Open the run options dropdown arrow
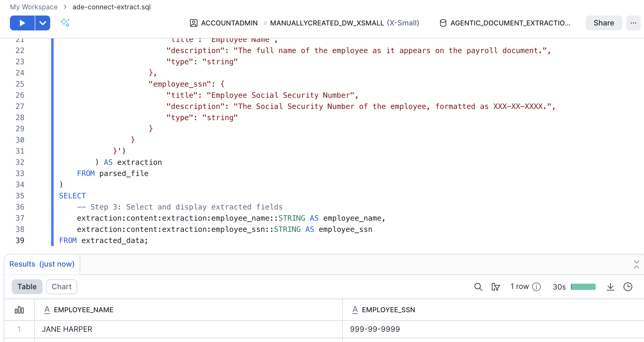Image resolution: width=644 pixels, height=342 pixels. [43, 23]
